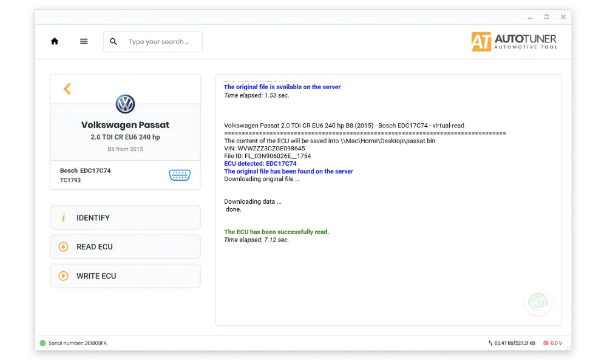Image resolution: width=607 pixels, height=364 pixels.
Task: Click the 'Time elapsed: 7.12 sec.' line
Action: point(256,240)
